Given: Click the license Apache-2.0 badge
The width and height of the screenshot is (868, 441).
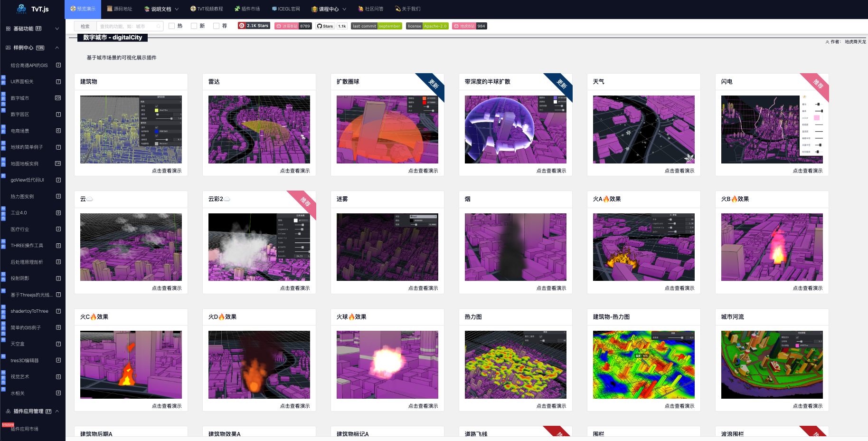Looking at the screenshot, I should tap(427, 26).
